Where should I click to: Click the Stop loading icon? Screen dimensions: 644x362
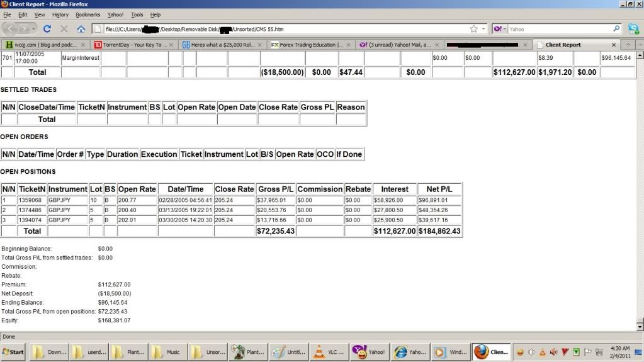click(64, 29)
